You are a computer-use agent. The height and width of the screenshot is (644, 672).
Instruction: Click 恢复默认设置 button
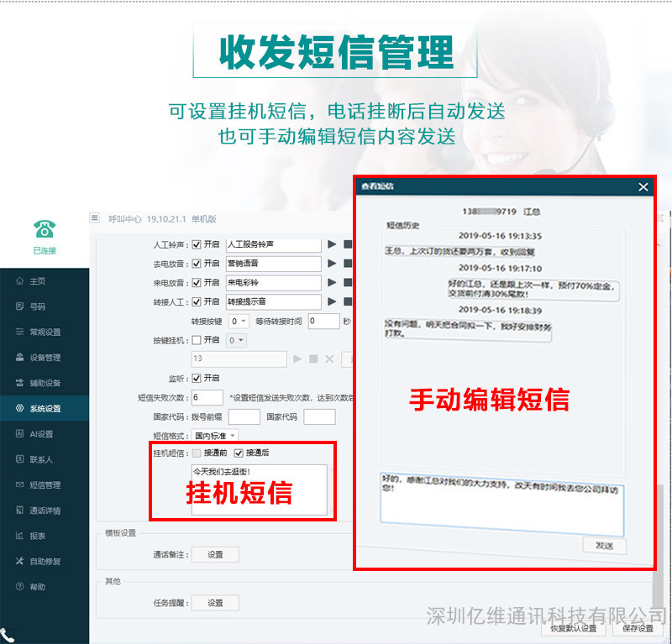574,628
